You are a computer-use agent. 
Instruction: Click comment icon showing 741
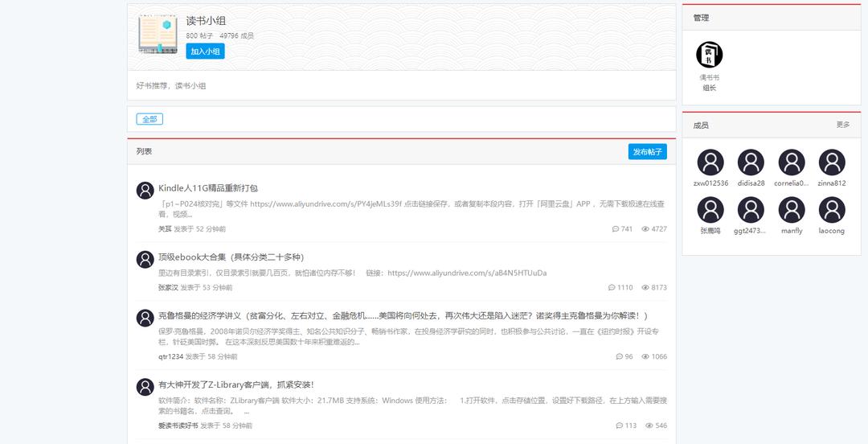[616, 229]
